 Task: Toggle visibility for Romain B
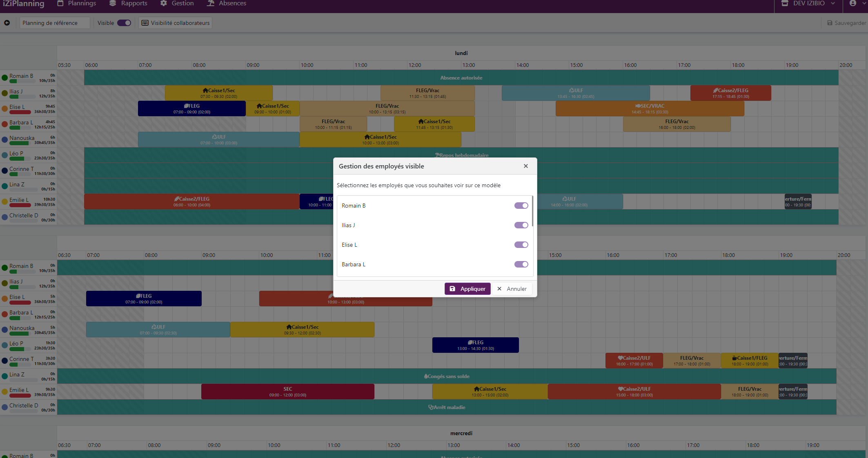point(521,206)
